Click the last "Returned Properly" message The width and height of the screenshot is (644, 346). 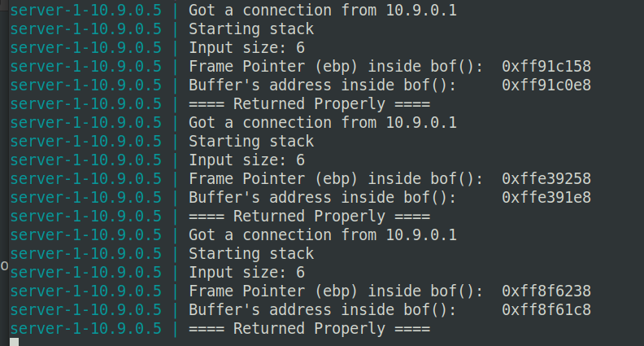click(x=309, y=329)
